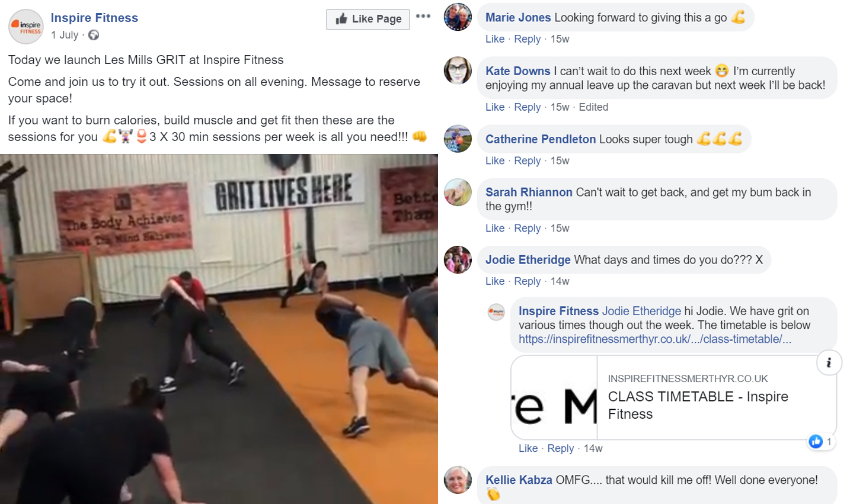Reply to Kate Downs's comment
The width and height of the screenshot is (850, 504).
[528, 107]
